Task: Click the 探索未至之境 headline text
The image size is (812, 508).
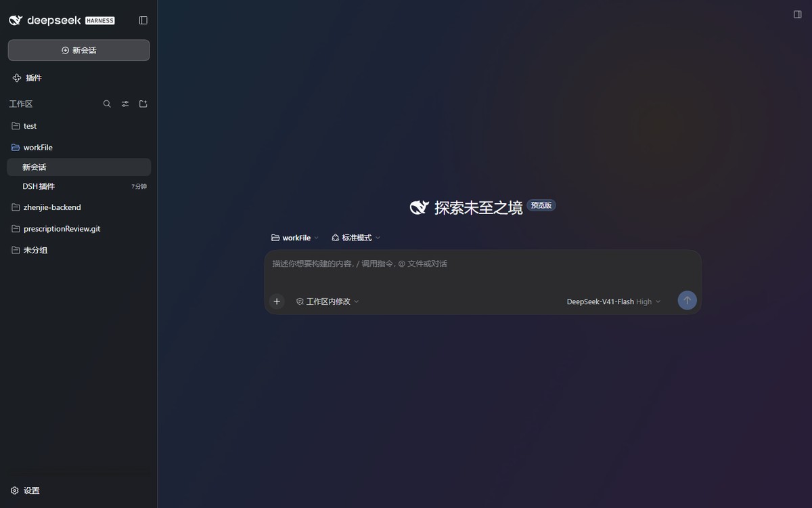Action: point(478,208)
